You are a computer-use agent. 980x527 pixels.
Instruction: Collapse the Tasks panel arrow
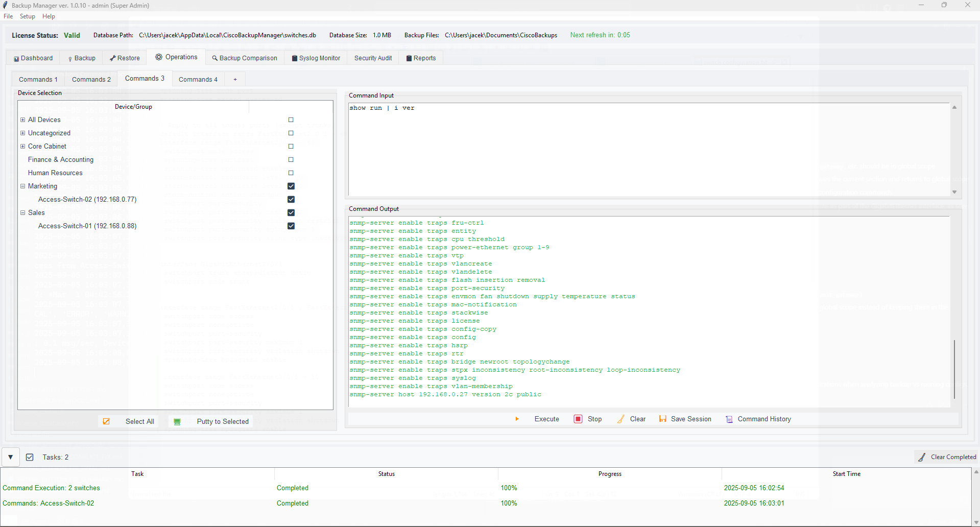10,457
